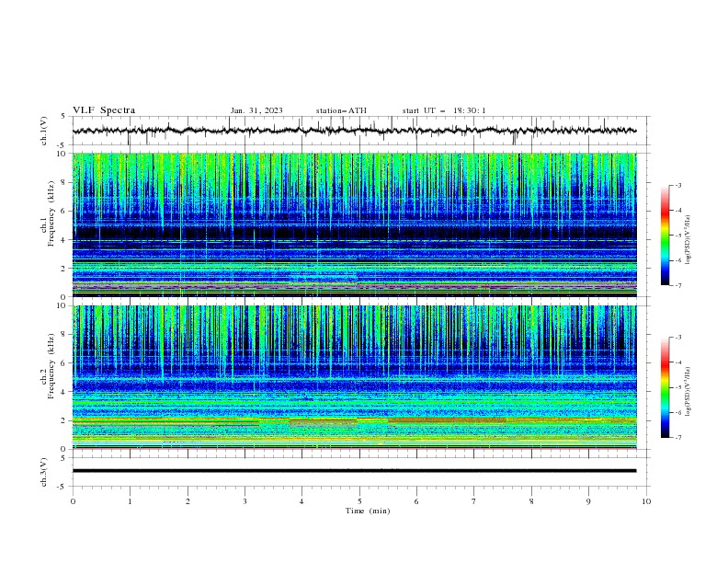
Task: Click the 'ch.3(V)' axis label
Action: [x=44, y=472]
